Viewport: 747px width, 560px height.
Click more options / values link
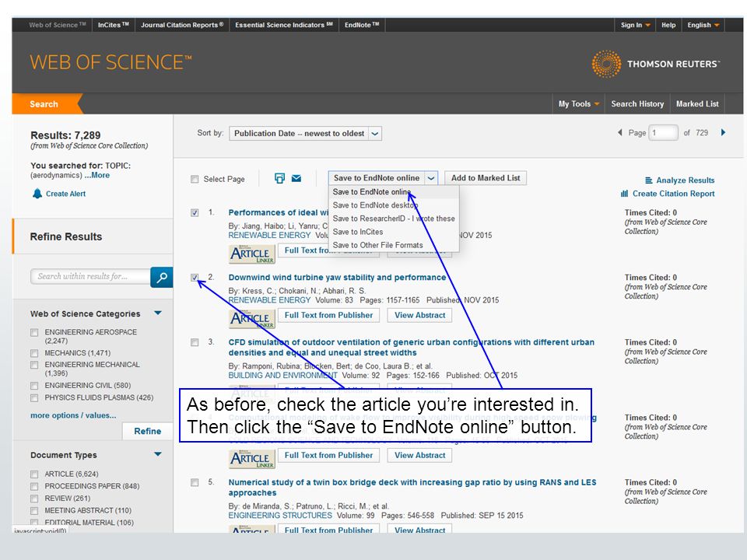pyautogui.click(x=73, y=415)
